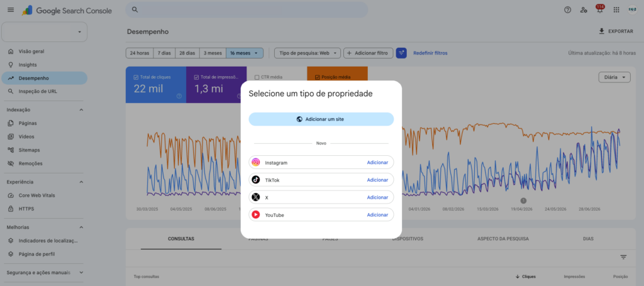Open Inspeção de URL in sidebar
644x286 pixels.
pos(45,91)
